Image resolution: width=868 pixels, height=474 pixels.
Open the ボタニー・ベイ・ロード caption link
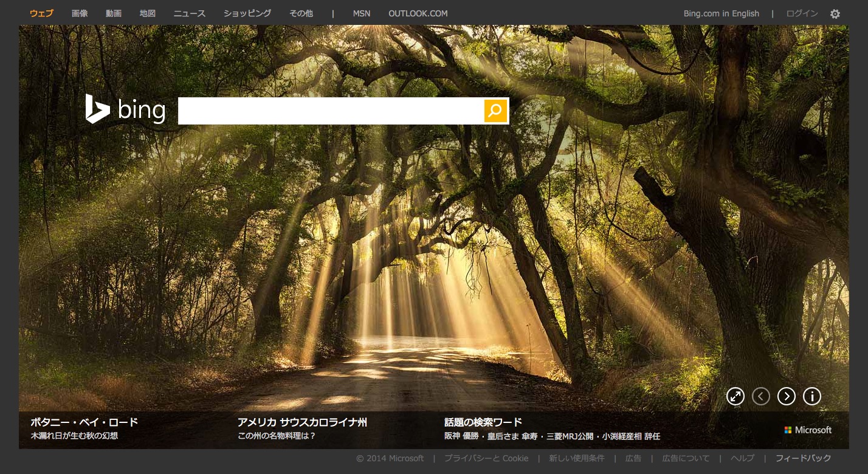point(84,422)
